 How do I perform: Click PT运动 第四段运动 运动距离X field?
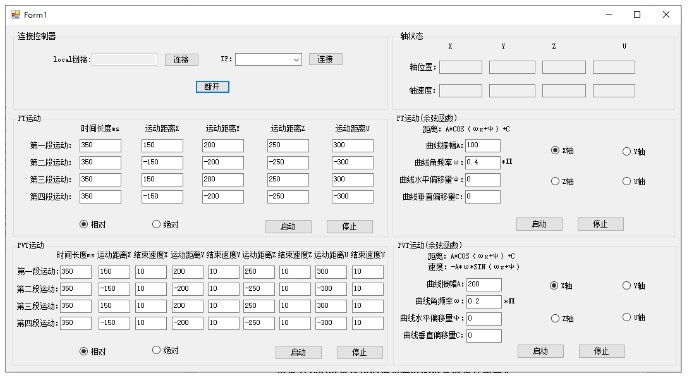162,197
